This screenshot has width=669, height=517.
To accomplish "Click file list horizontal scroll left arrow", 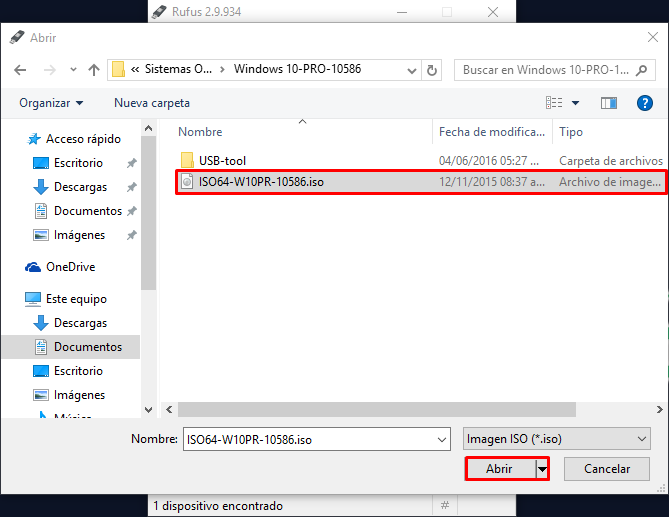I will point(169,410).
